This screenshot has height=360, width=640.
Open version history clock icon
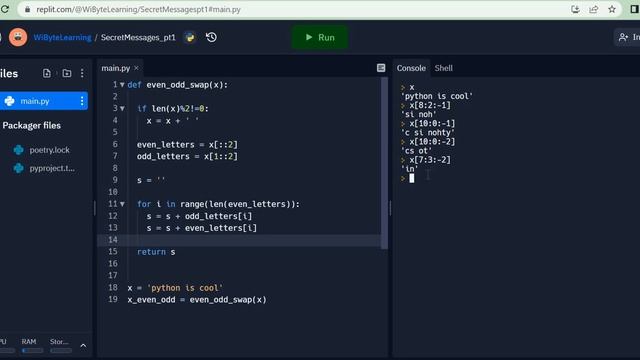[211, 38]
